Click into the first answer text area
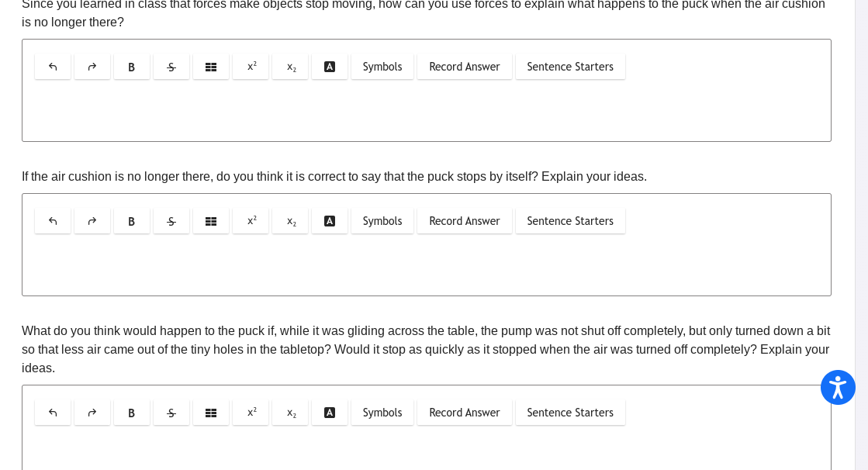 [427, 111]
